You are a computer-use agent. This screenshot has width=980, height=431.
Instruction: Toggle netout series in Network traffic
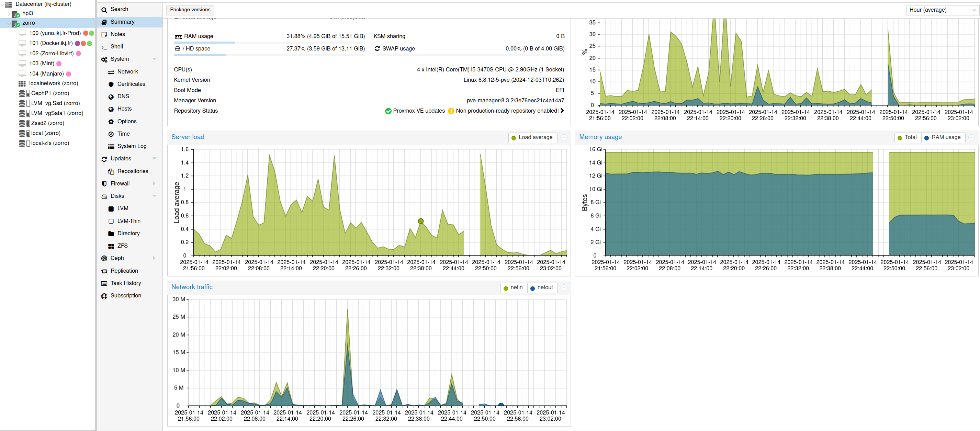click(x=542, y=287)
